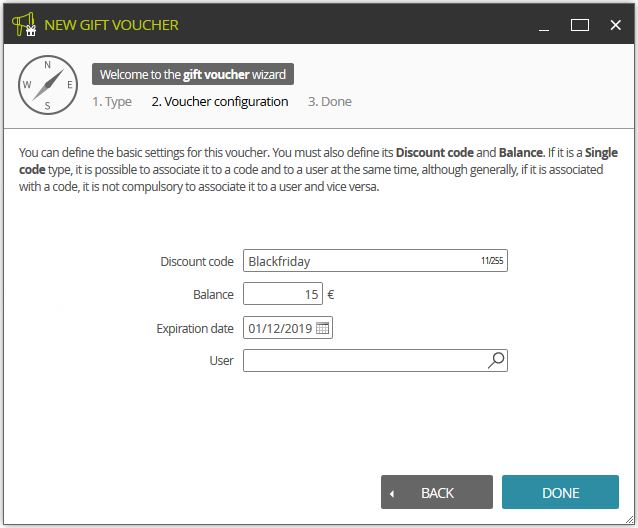Click the back arrow triangle icon
Viewport: 638px width, 528px height.
(x=391, y=493)
